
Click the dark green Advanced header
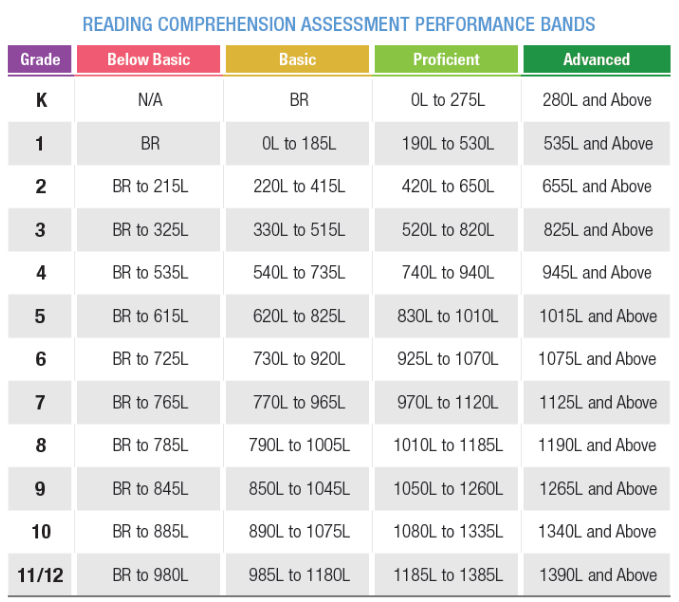[596, 59]
